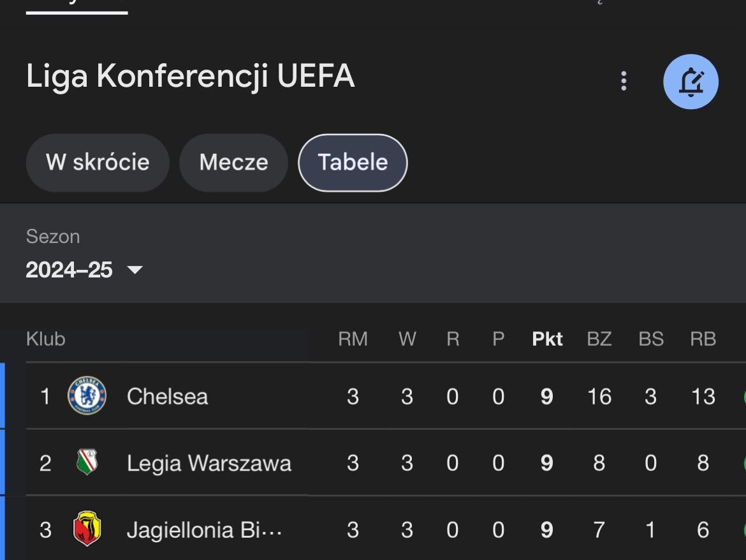The height and width of the screenshot is (560, 746).
Task: Click the RM column header
Action: click(x=353, y=339)
